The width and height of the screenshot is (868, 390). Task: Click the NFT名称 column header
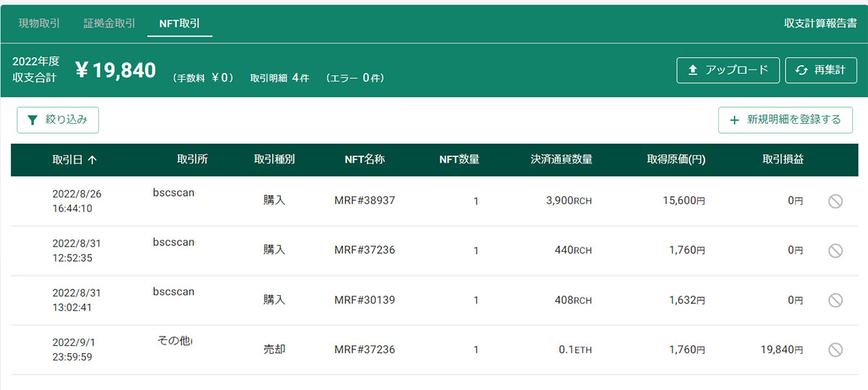click(365, 160)
